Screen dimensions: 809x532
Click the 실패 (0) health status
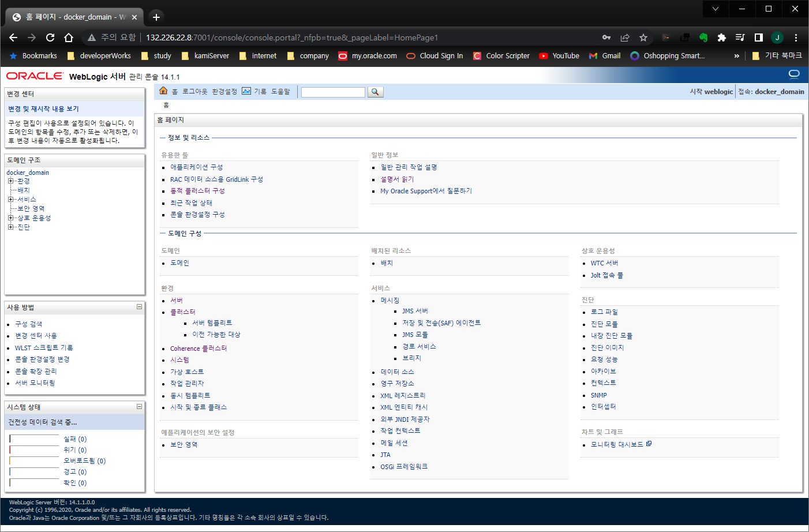75,439
